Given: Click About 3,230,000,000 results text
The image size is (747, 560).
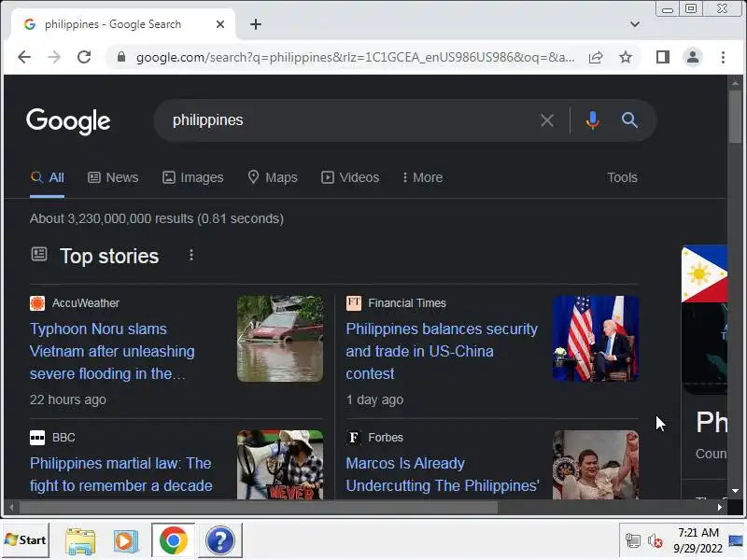Looking at the screenshot, I should [x=157, y=219].
